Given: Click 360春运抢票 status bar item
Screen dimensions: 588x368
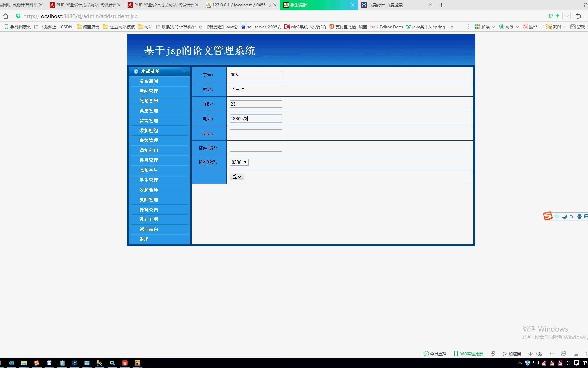Looking at the screenshot, I should [x=469, y=354].
